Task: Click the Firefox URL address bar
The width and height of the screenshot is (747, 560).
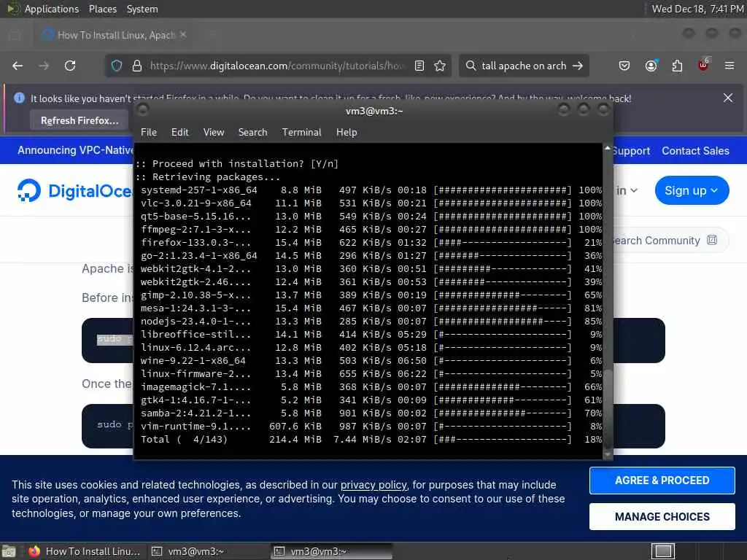Action: [276, 66]
